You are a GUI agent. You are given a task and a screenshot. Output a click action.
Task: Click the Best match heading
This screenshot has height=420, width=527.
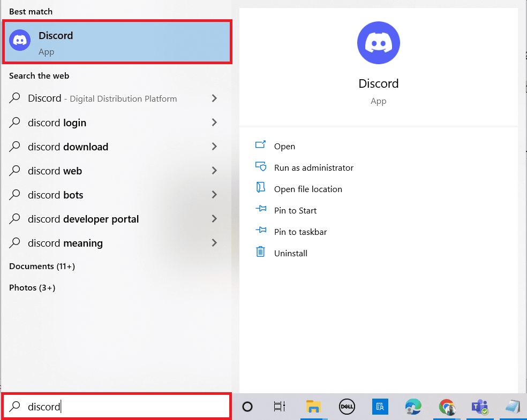click(31, 11)
